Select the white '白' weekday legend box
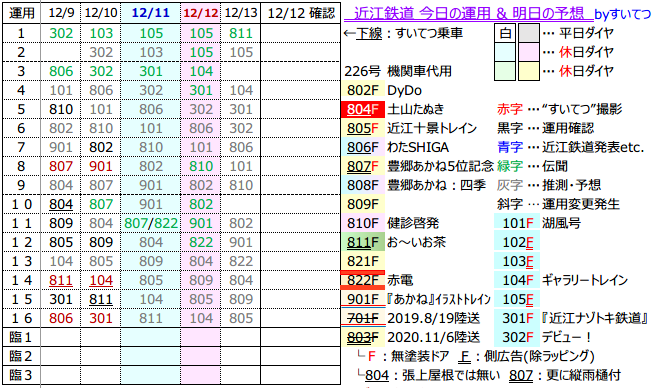The height and width of the screenshot is (388, 656). pos(505,33)
